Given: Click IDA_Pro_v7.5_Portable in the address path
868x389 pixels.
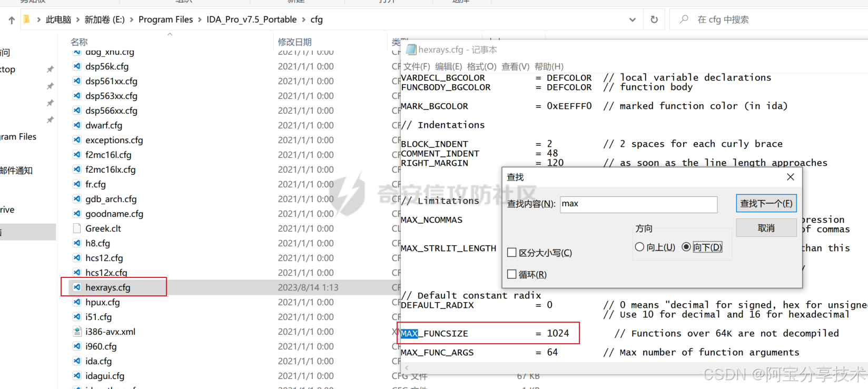Looking at the screenshot, I should 252,20.
